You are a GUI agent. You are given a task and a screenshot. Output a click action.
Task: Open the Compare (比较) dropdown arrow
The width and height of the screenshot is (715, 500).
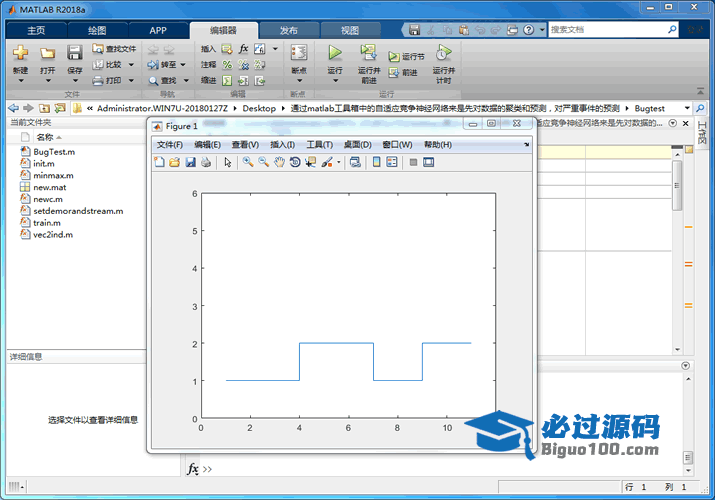tap(131, 65)
